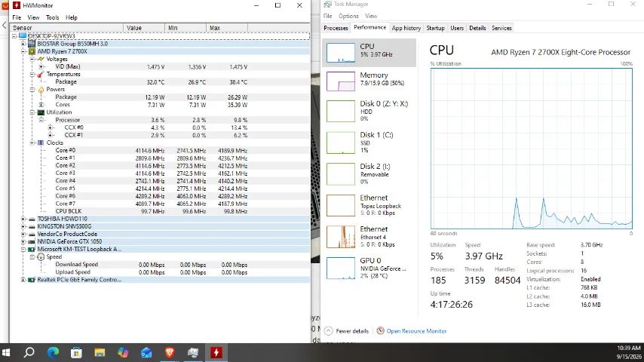This screenshot has width=644, height=362.
Task: Open the HWMonitor Tools menu
Action: [x=53, y=17]
